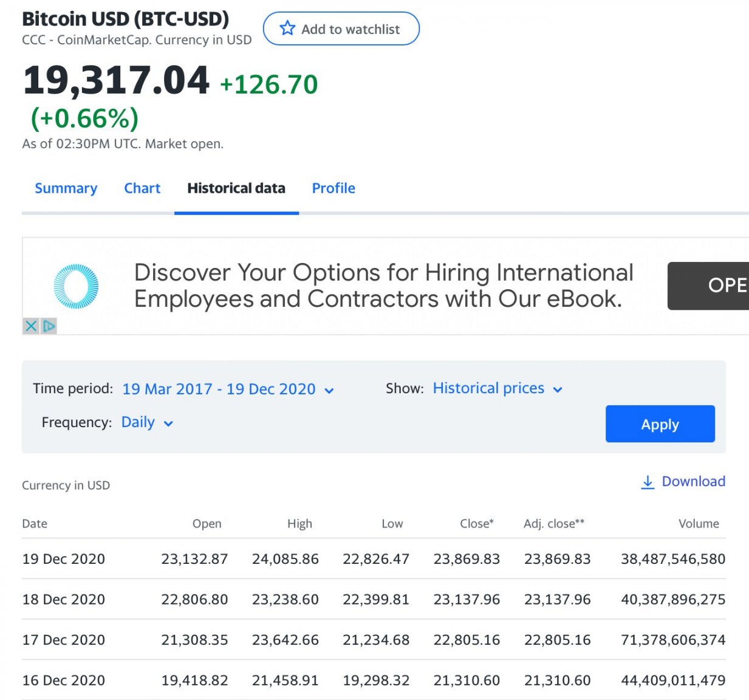Select the 19 Dec 2020 date cell
Viewport: 749px width, 700px height.
tap(64, 559)
